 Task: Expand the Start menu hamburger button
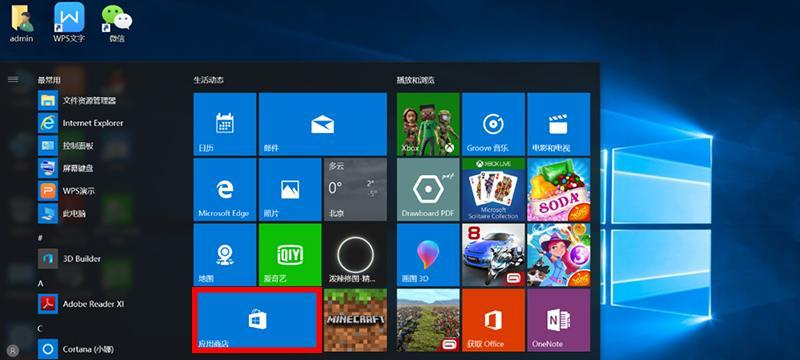coord(13,80)
